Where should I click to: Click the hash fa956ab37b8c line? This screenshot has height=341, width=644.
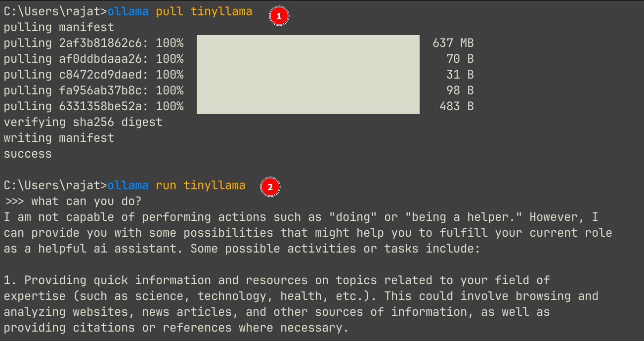(93, 90)
